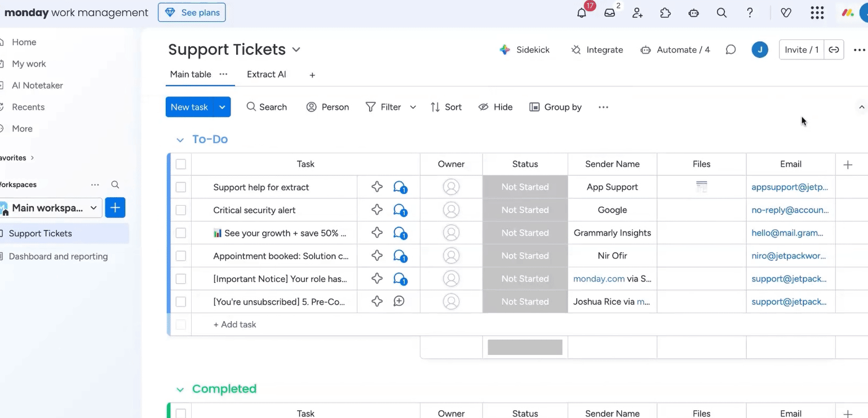The height and width of the screenshot is (418, 868).
Task: Click the file thumbnail in Files column
Action: [701, 187]
